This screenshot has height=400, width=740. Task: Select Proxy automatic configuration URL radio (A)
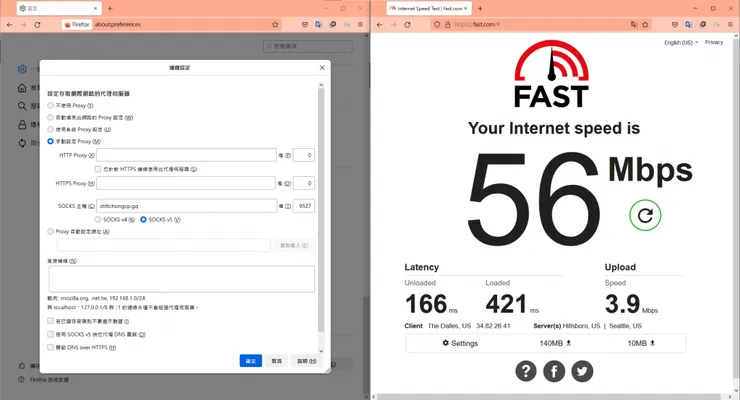click(50, 232)
